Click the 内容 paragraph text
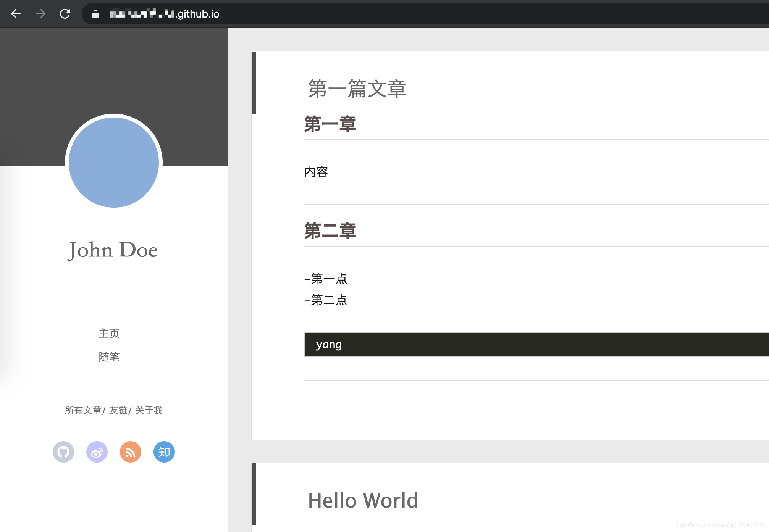769x532 pixels. point(316,172)
